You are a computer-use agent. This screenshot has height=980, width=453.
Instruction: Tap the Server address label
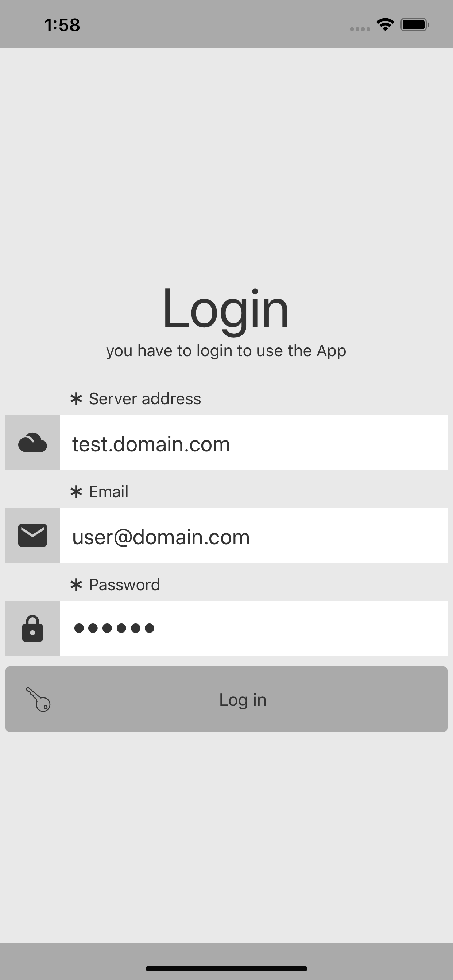[145, 399]
